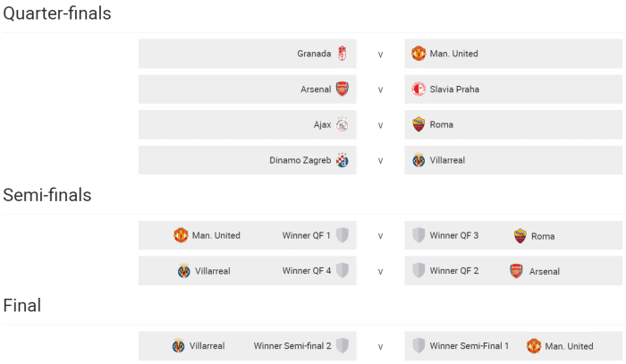Select Man. United's crest in the Final

tap(534, 346)
